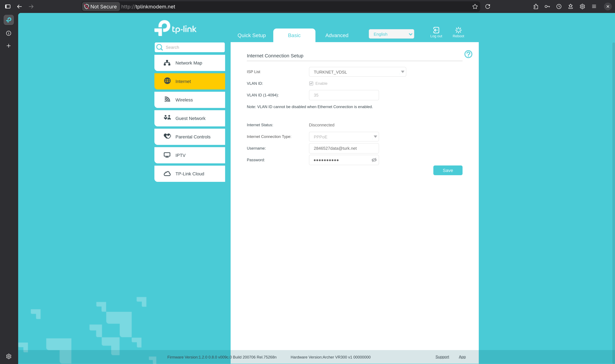The image size is (615, 364).
Task: Open the English language selector
Action: click(x=391, y=34)
